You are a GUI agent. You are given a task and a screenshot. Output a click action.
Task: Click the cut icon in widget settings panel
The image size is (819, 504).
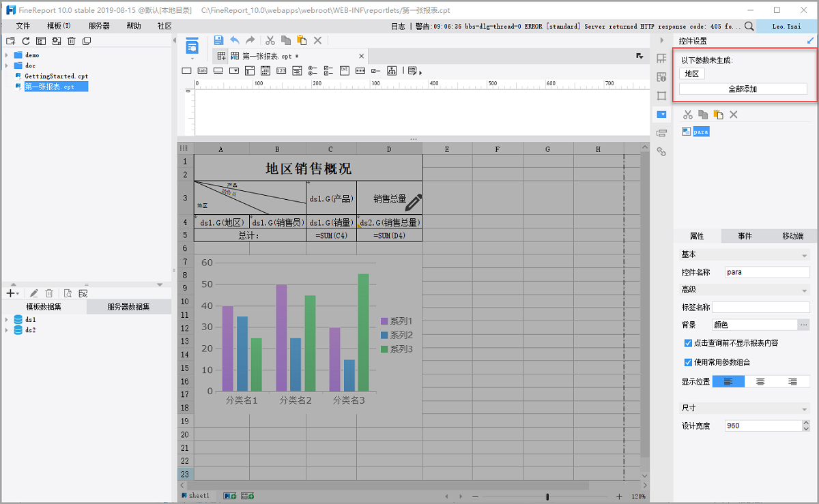pos(688,115)
